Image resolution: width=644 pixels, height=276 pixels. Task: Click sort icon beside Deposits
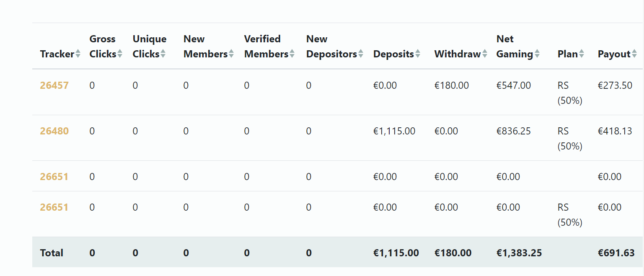417,54
